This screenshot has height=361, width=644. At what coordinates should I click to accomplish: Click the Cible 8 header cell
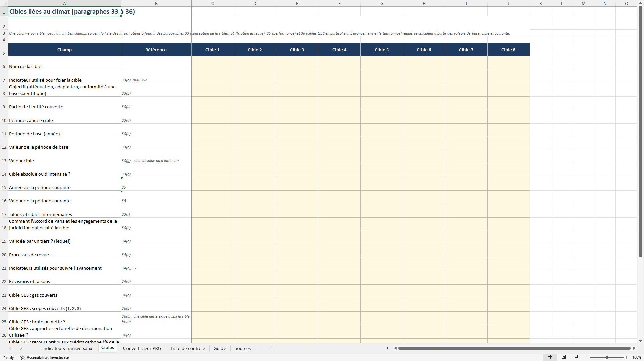(508, 50)
